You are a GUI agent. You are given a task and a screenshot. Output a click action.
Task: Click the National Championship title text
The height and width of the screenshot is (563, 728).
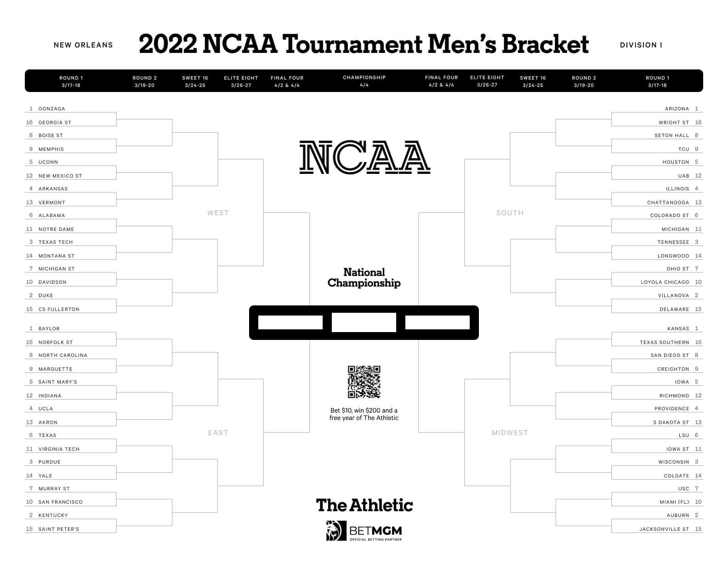point(364,278)
